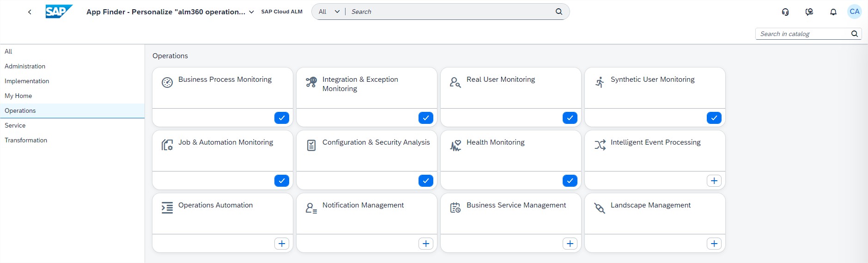This screenshot has width=868, height=263.
Task: Expand the All search scope dropdown
Action: (x=329, y=12)
